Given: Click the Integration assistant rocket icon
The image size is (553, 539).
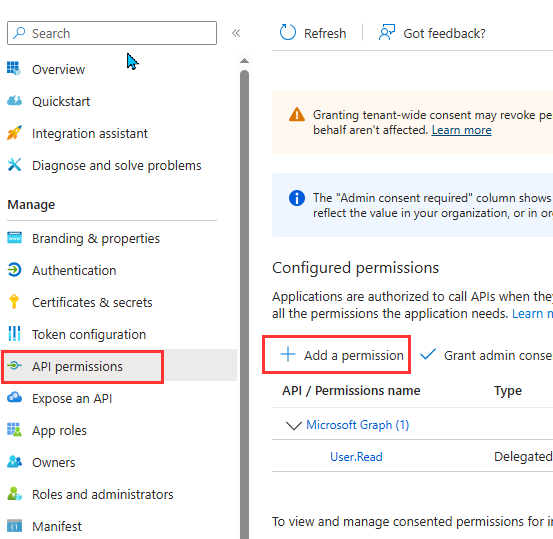Looking at the screenshot, I should [14, 133].
